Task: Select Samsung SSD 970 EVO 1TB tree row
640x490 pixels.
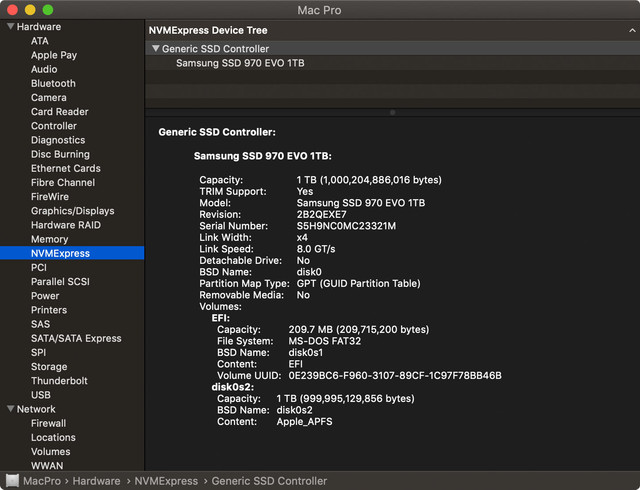Action: tap(392, 63)
